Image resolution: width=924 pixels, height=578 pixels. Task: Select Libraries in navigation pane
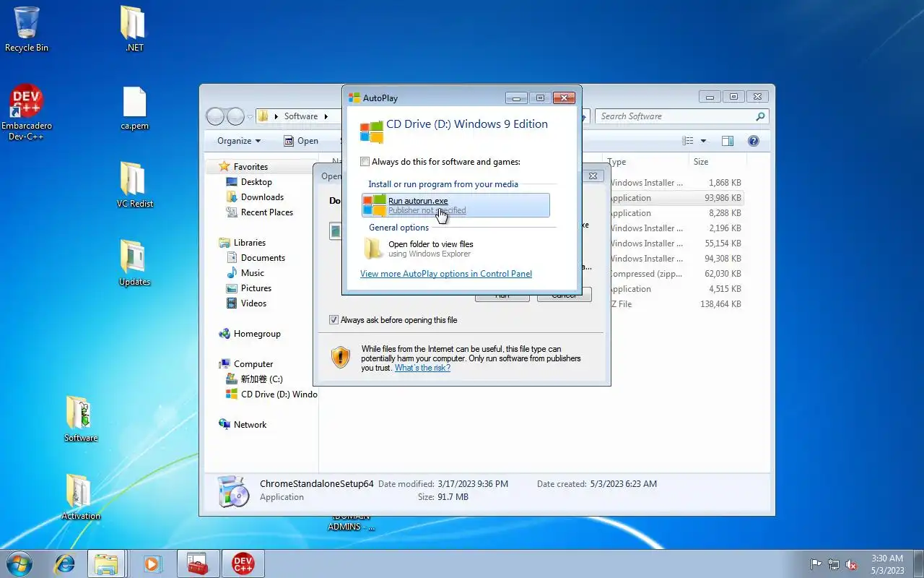pos(250,243)
